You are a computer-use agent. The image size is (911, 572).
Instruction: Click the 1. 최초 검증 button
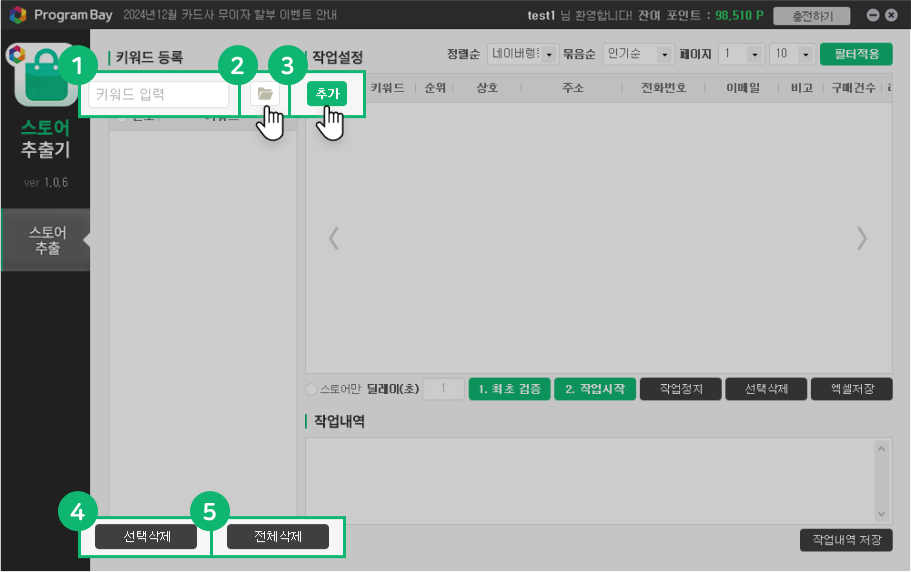[x=509, y=389]
